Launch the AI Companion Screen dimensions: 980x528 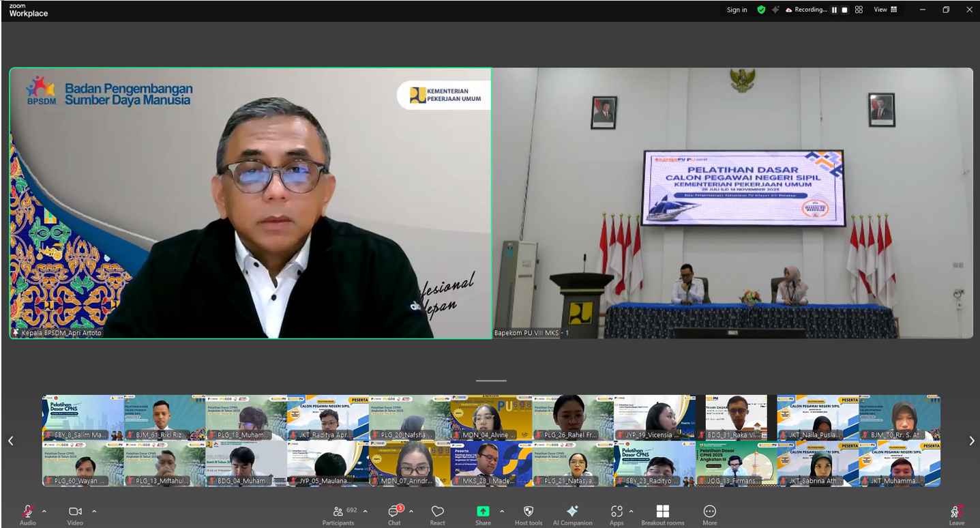coord(572,515)
